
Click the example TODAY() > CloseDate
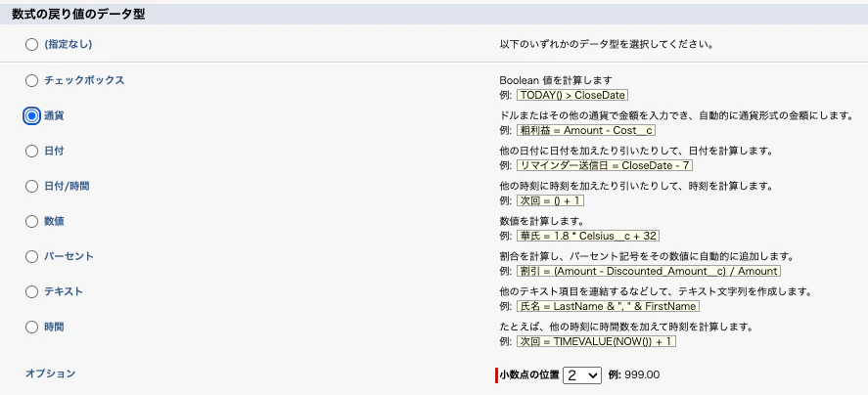[572, 95]
